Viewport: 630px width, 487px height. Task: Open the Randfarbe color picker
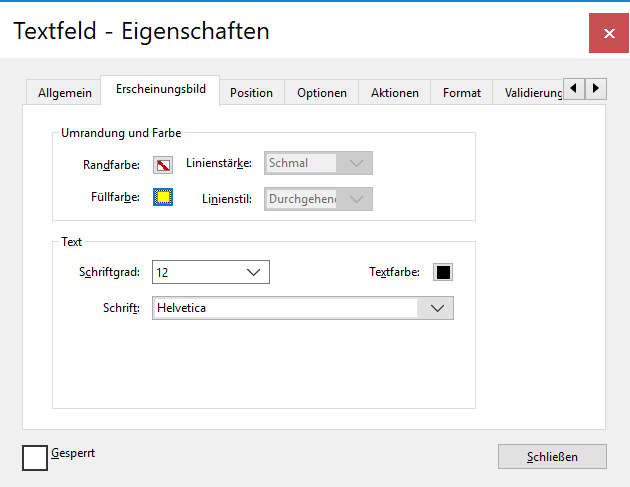coord(163,165)
